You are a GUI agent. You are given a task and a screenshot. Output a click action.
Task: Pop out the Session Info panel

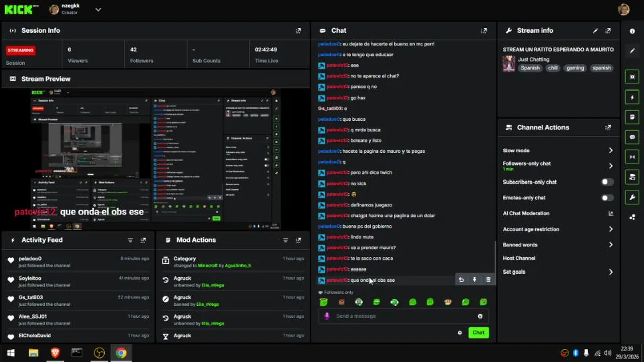(298, 31)
